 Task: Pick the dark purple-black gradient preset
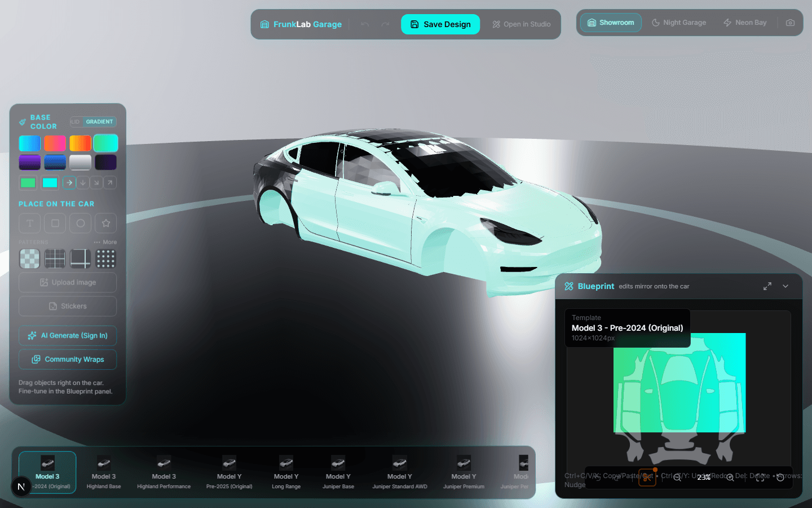click(106, 163)
